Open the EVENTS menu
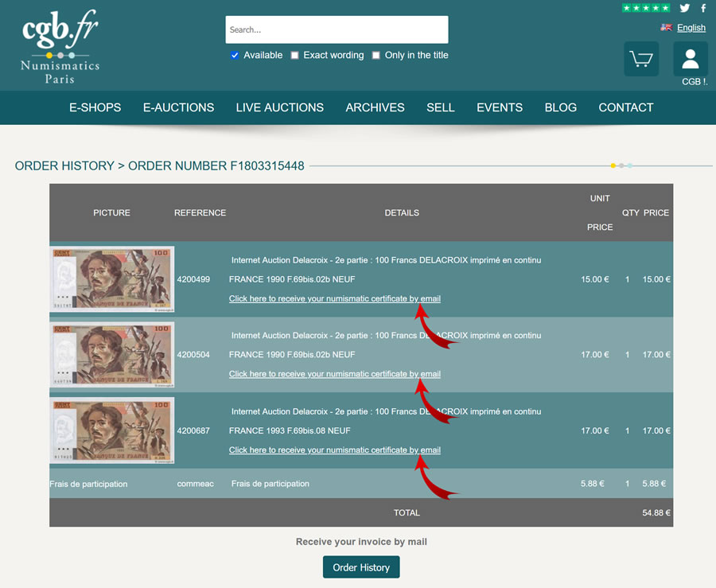This screenshot has width=716, height=588. (x=500, y=107)
